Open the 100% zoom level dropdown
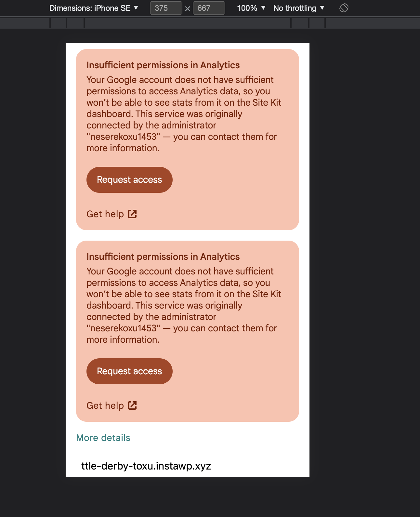420x517 pixels. click(x=250, y=8)
